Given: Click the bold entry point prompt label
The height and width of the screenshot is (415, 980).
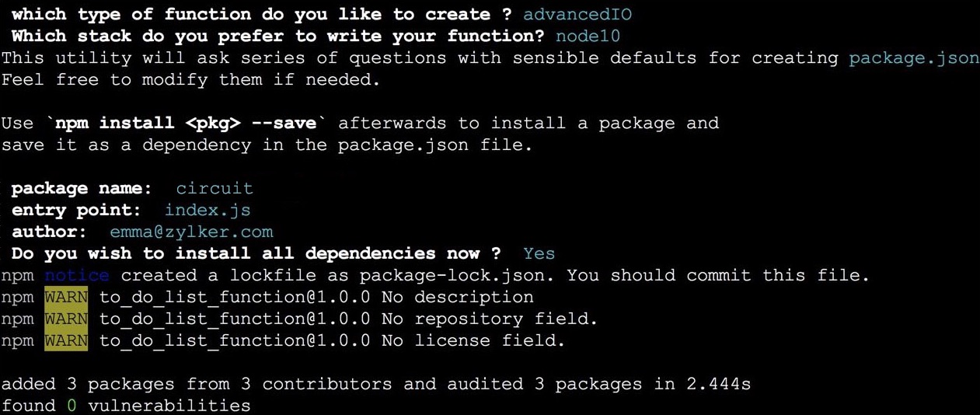Looking at the screenshot, I should click(76, 210).
